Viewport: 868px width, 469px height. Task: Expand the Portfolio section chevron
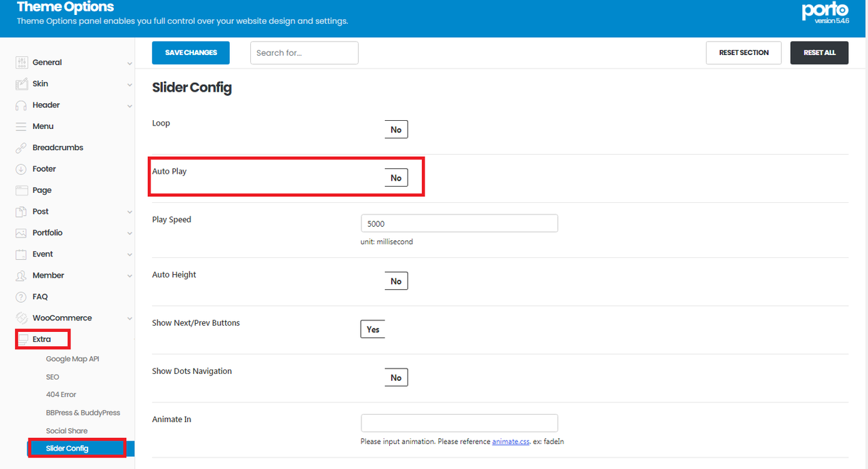click(130, 233)
